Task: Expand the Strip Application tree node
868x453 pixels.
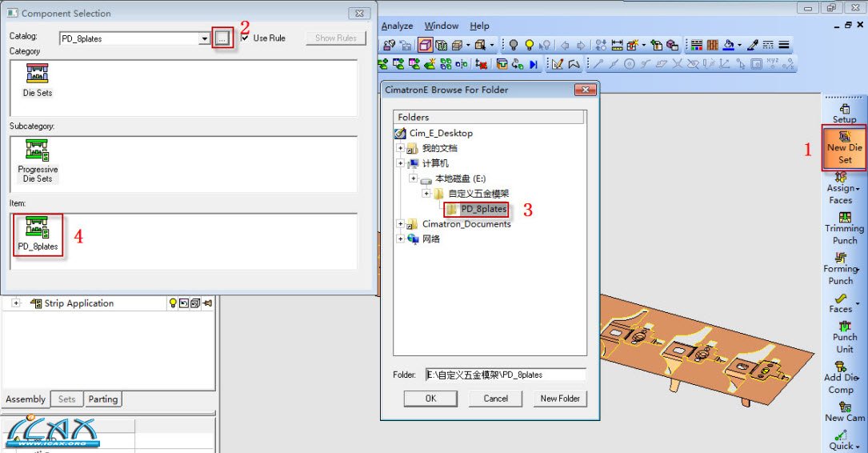Action: [x=16, y=303]
